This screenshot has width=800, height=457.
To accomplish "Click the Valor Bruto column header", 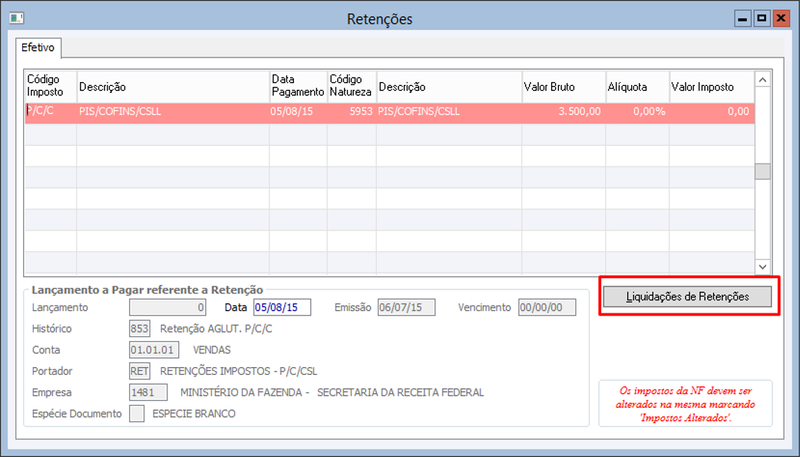I will [x=564, y=87].
